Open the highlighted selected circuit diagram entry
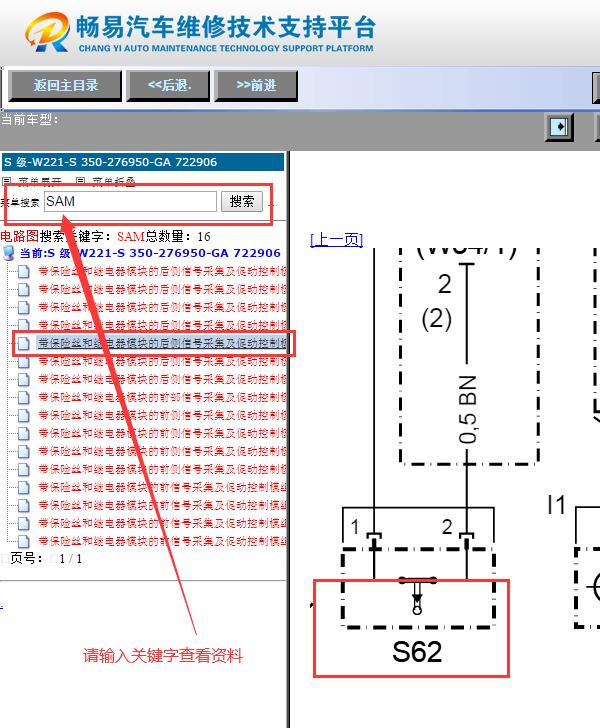Viewport: 600px width, 728px height. point(162,343)
